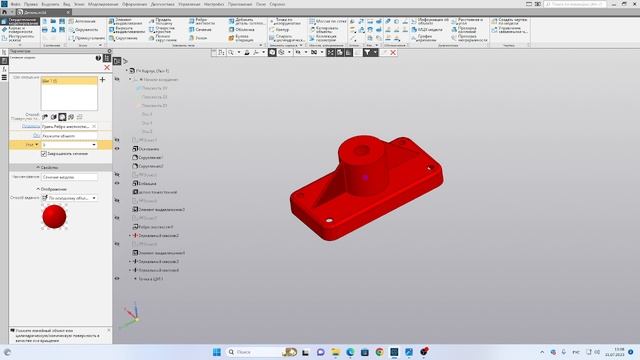Click the help question mark in Параметры panel
The width and height of the screenshot is (640, 360).
pos(98,58)
